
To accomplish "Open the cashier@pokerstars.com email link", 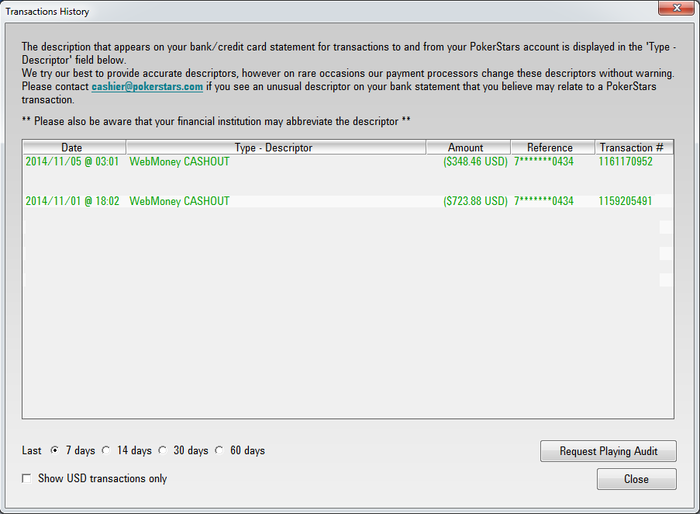I will tap(147, 86).
